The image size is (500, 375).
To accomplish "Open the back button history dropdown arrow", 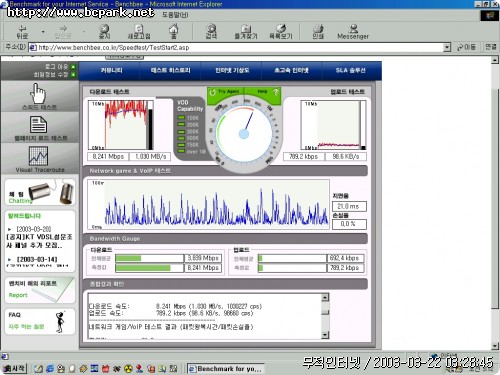I will pos(43,32).
